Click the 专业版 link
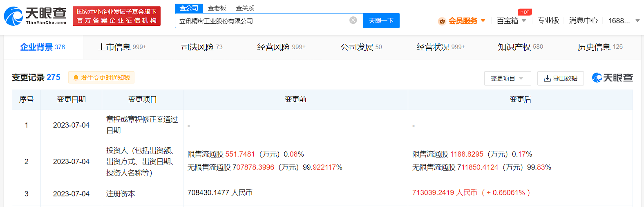The height and width of the screenshot is (207, 644). 548,20
